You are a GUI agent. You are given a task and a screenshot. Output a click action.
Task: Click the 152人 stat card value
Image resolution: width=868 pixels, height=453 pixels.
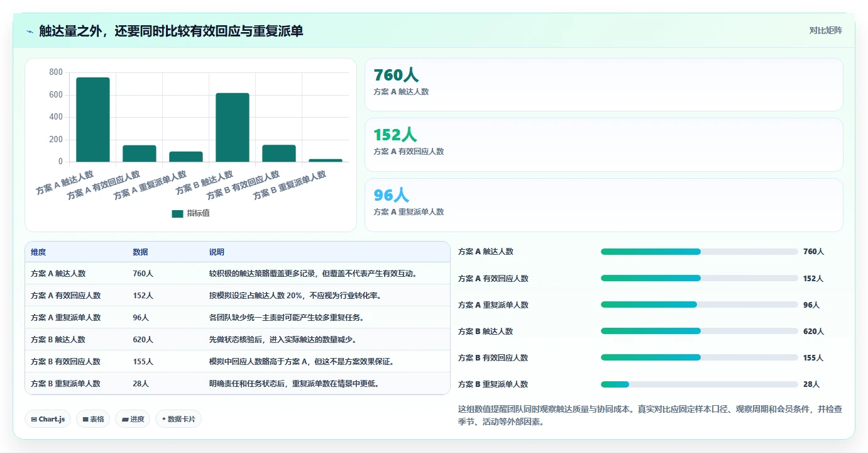tap(395, 135)
